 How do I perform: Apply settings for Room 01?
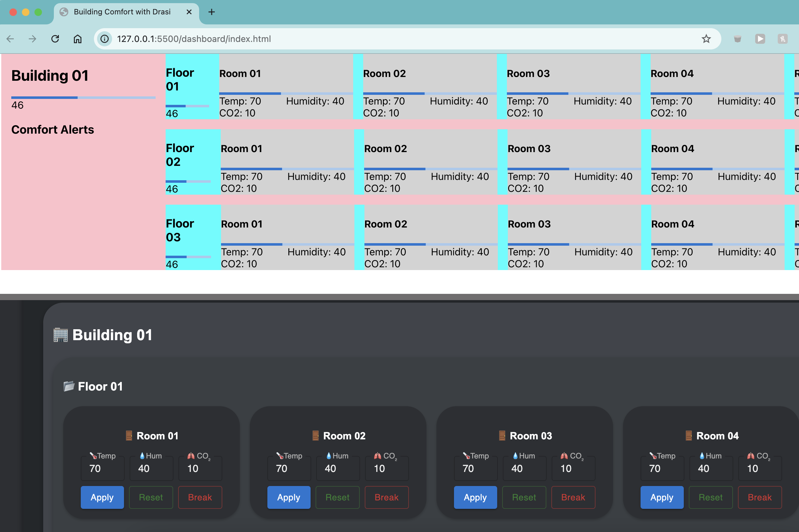[102, 497]
